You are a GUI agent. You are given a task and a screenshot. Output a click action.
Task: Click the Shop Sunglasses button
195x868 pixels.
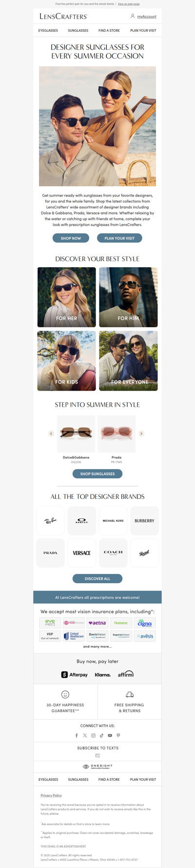coord(97,473)
